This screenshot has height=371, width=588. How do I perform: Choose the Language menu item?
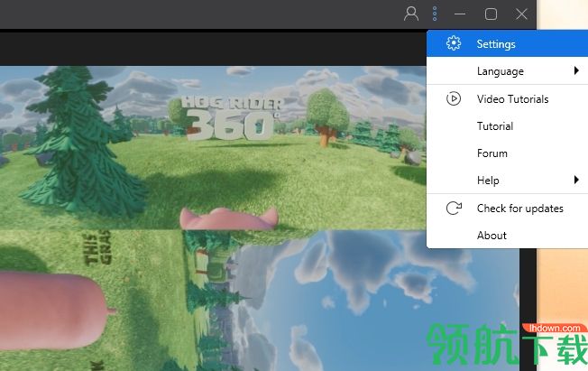click(508, 71)
